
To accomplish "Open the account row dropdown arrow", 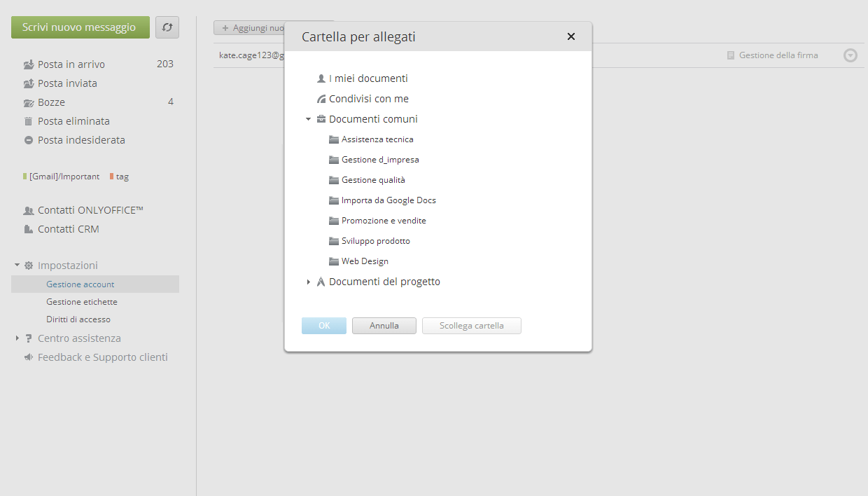I will [850, 55].
